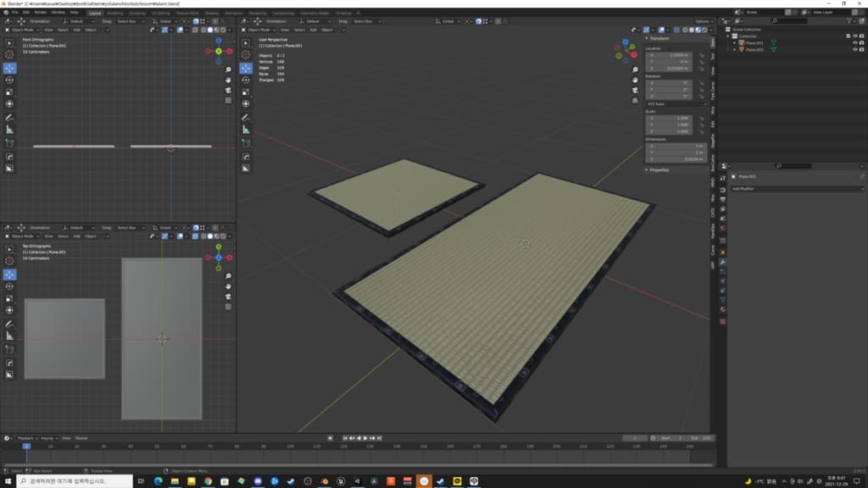Switch to the Layout workspace tab

coord(94,14)
